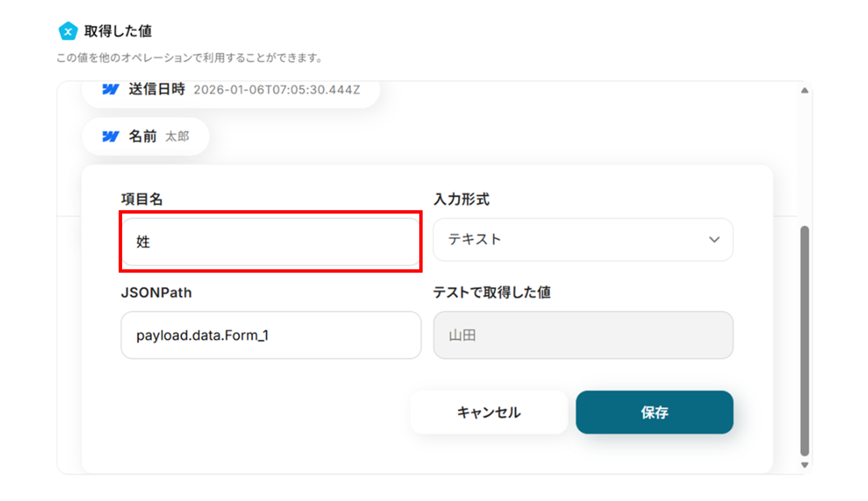This screenshot has width=868, height=501.
Task: Save with the 保存 button
Action: point(654,412)
